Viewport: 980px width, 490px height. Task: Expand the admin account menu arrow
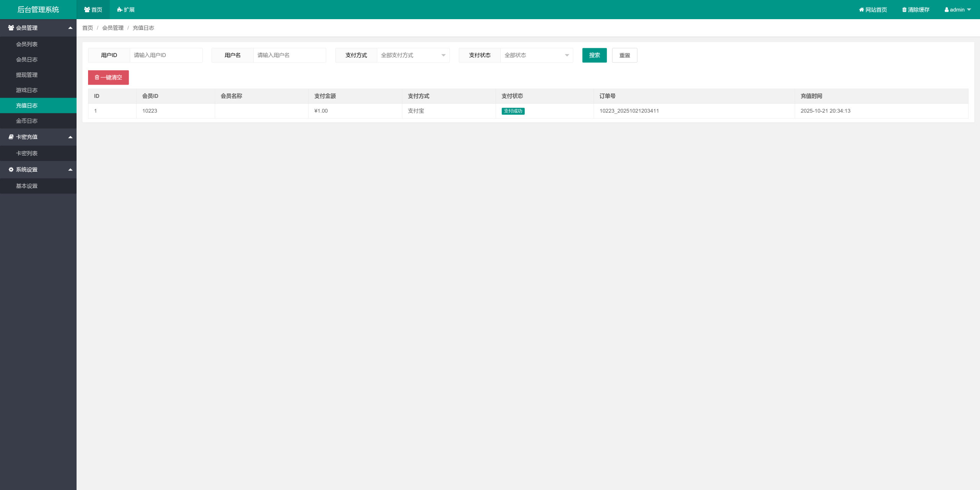click(x=969, y=10)
